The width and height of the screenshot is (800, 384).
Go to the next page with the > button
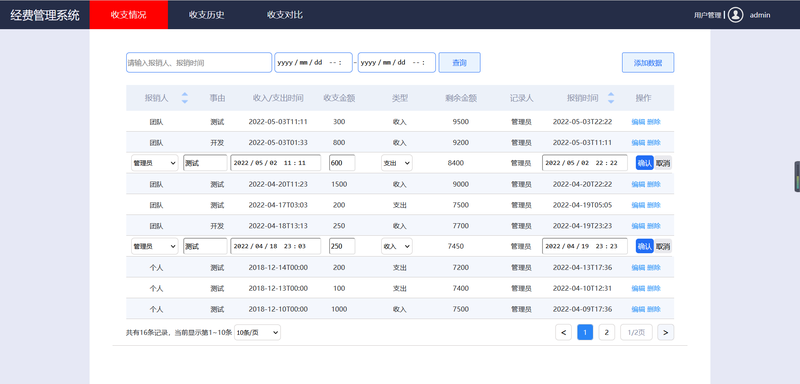pyautogui.click(x=665, y=332)
